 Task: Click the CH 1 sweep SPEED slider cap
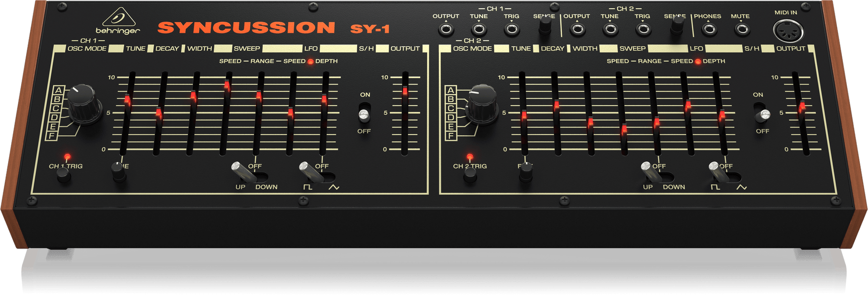227,85
